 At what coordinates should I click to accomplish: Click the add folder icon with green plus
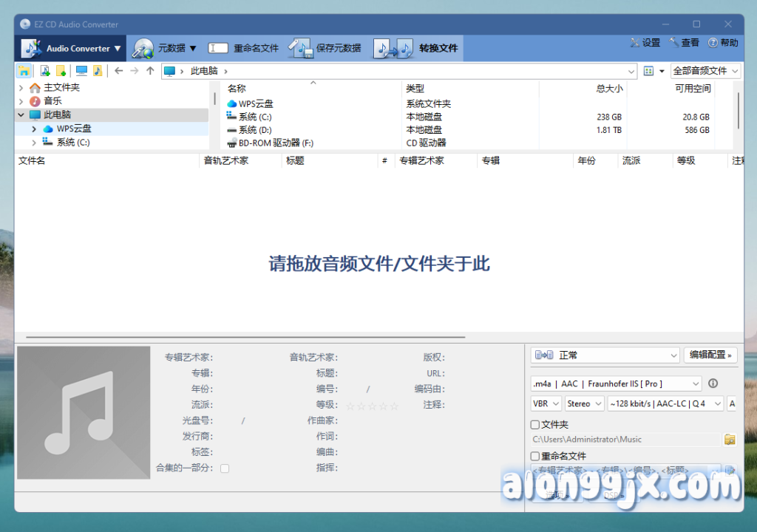tap(61, 71)
